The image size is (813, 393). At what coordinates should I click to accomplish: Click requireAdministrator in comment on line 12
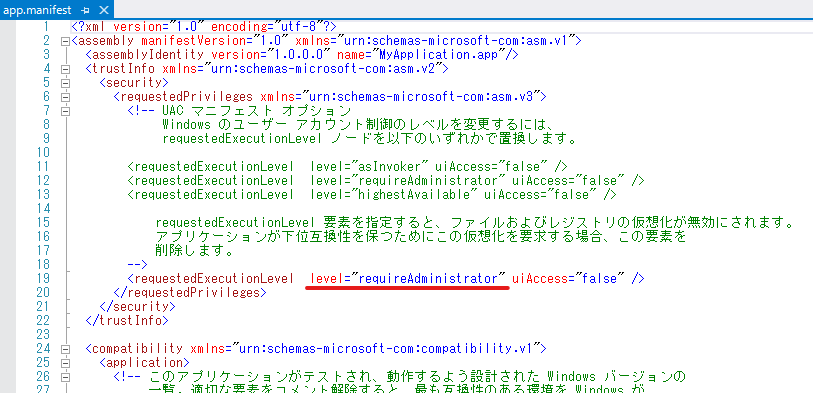click(x=428, y=180)
